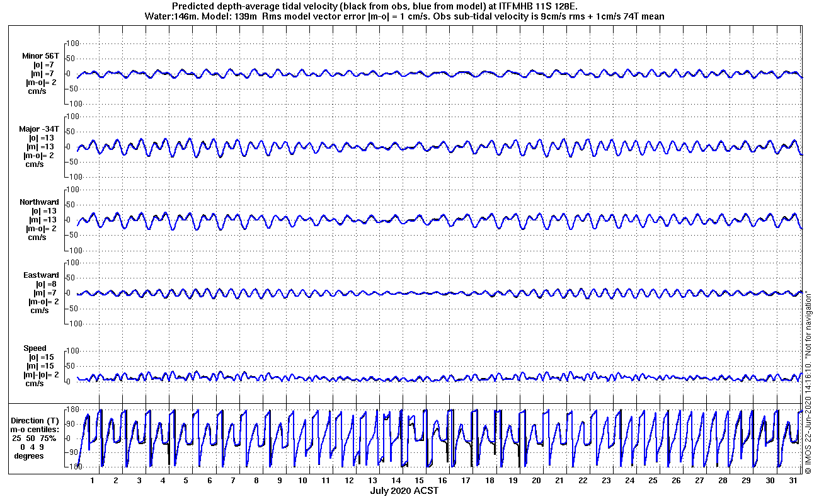Select the 'Direction (T)' panel label
This screenshot has height=504, width=819.
point(36,421)
